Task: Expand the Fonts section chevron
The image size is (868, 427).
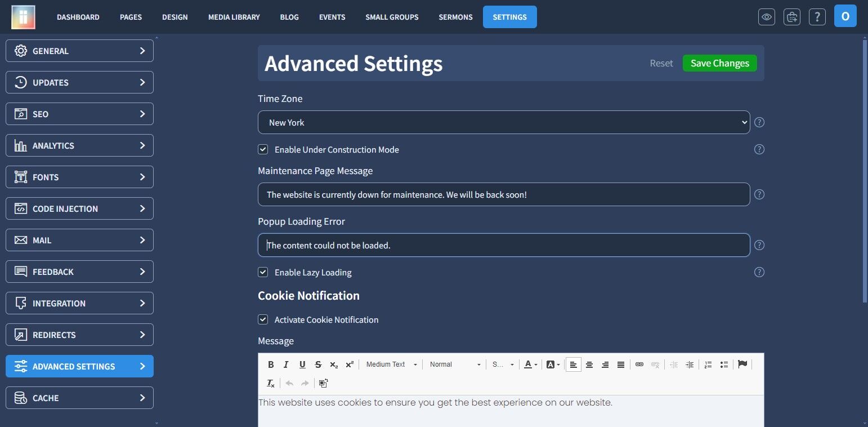Action: (142, 177)
